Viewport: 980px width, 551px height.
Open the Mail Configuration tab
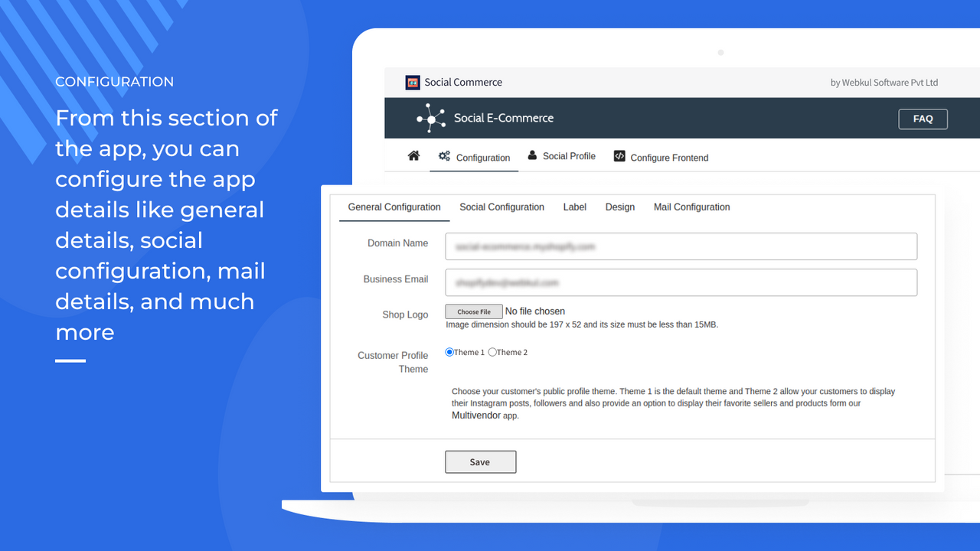point(691,207)
